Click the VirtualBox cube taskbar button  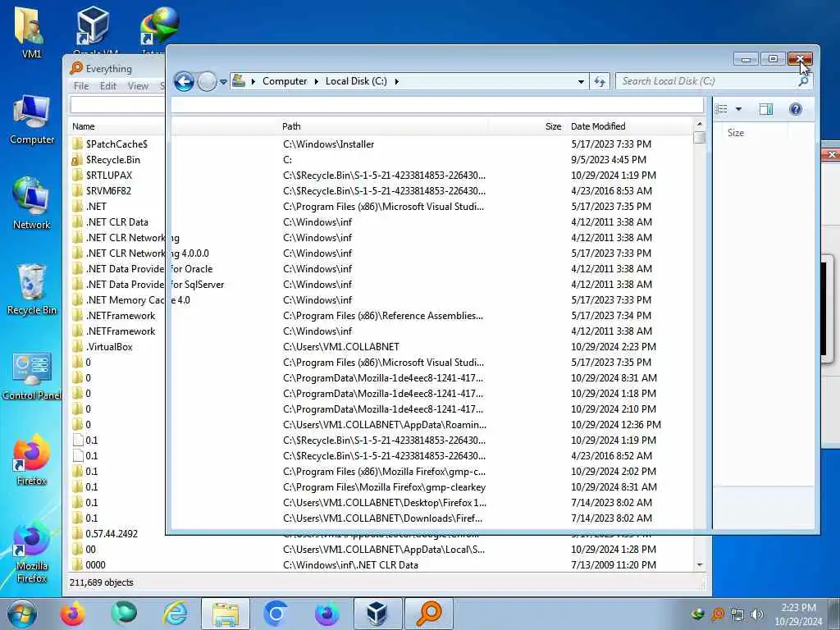[377, 614]
